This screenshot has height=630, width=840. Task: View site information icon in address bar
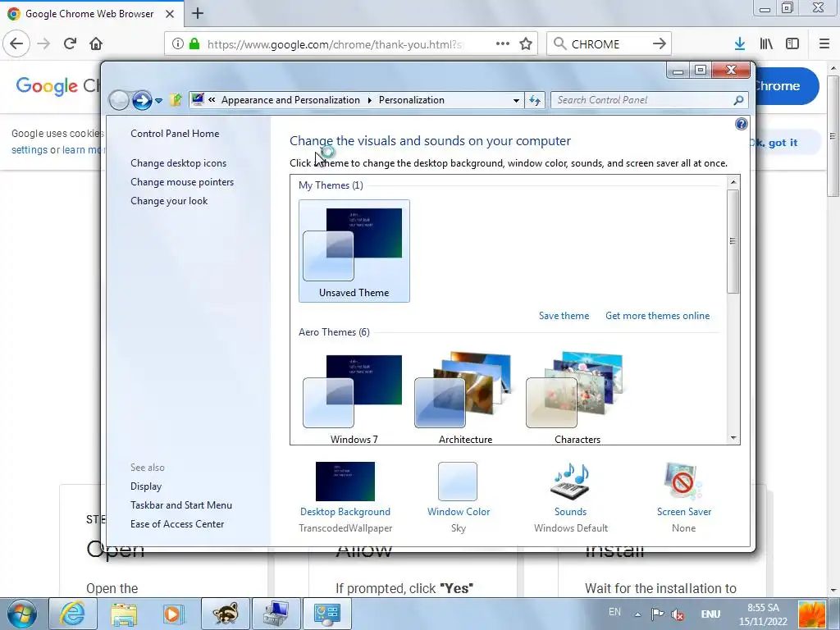point(178,44)
